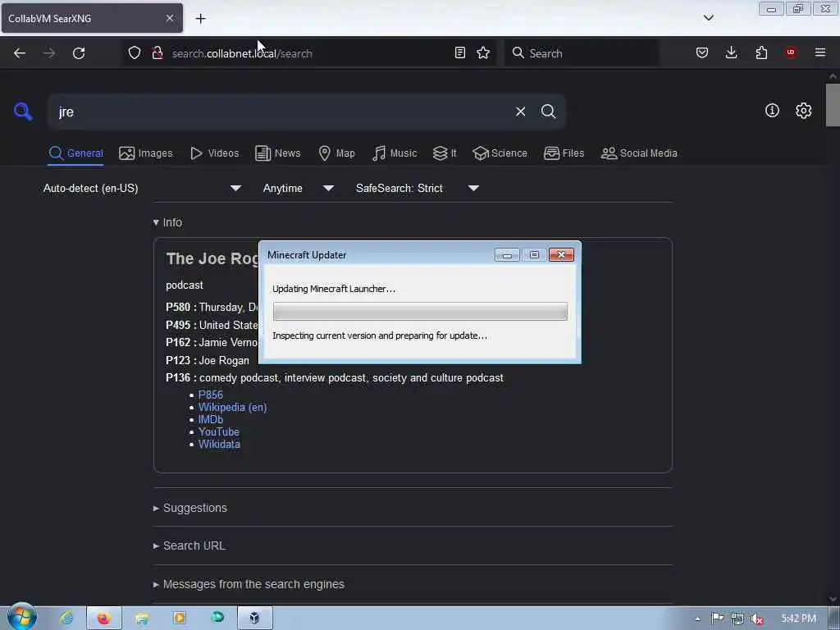The width and height of the screenshot is (840, 630).
Task: Click the "P123 : Joe Rogan" row
Action: coord(208,361)
